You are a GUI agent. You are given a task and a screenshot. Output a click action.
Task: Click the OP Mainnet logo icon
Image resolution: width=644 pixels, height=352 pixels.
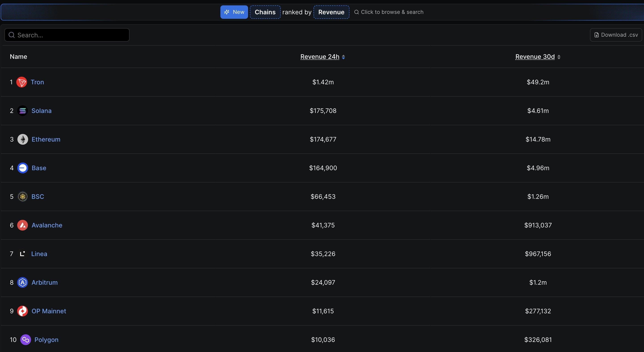coord(23,311)
